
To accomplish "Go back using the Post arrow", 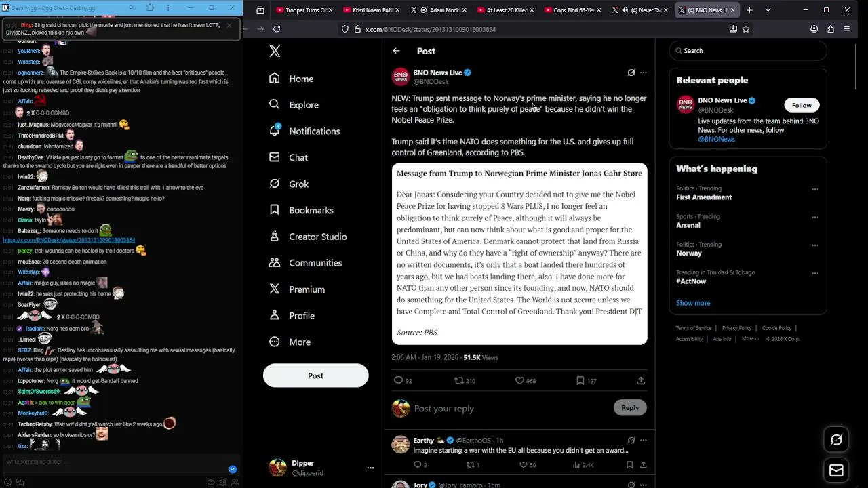I will [x=396, y=51].
